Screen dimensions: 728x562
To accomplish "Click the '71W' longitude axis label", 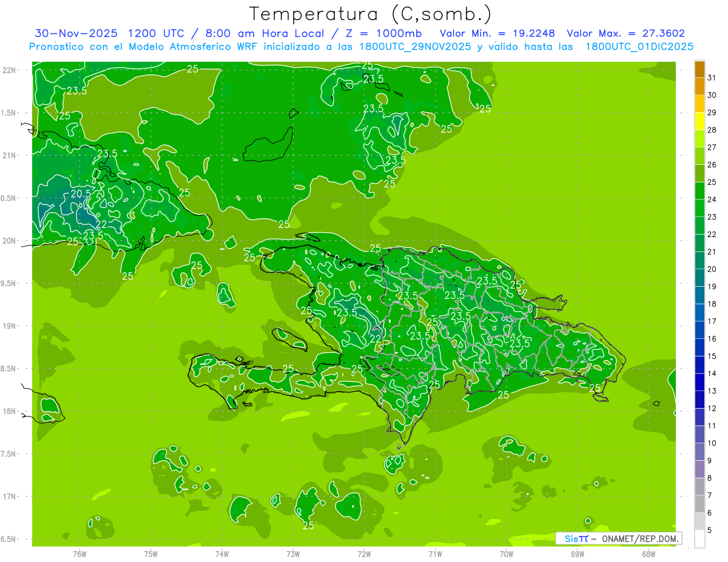I will pyautogui.click(x=435, y=554).
